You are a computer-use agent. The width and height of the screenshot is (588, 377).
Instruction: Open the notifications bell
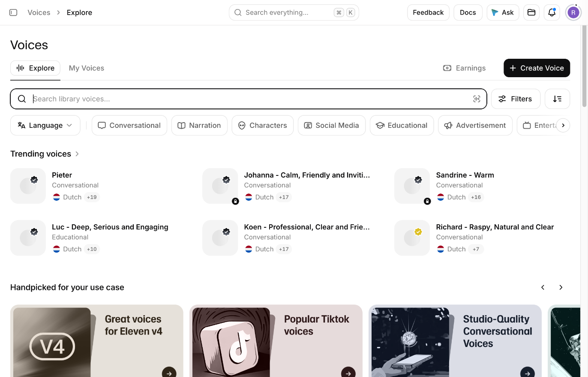click(x=552, y=12)
